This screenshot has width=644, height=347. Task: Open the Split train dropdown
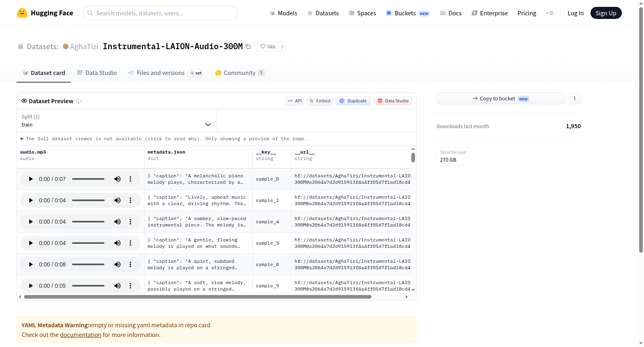pos(116,121)
